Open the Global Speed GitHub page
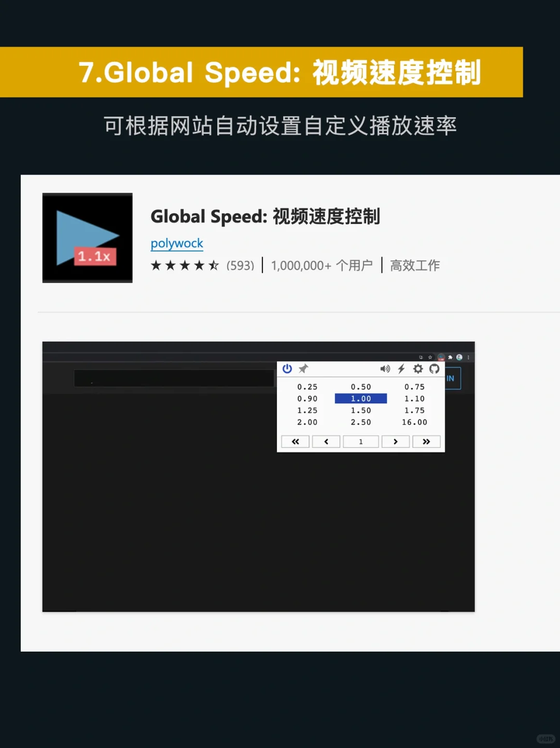560x748 pixels. 434,369
